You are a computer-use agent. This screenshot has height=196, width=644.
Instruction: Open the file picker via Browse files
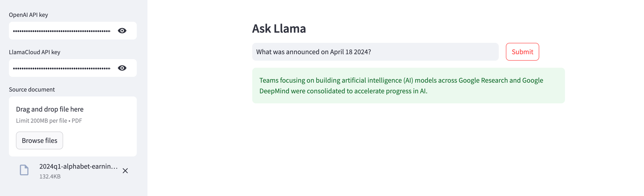pyautogui.click(x=39, y=140)
